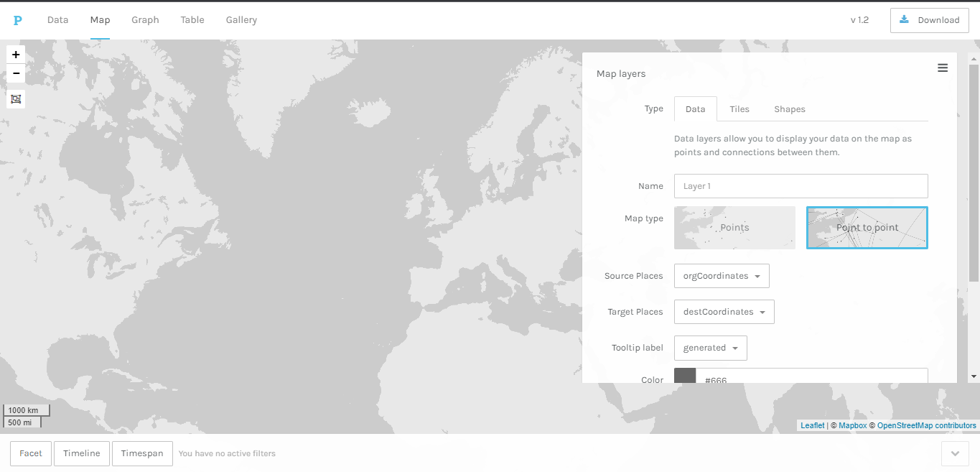Image resolution: width=980 pixels, height=472 pixels.
Task: Switch to the Table view
Action: [x=192, y=19]
